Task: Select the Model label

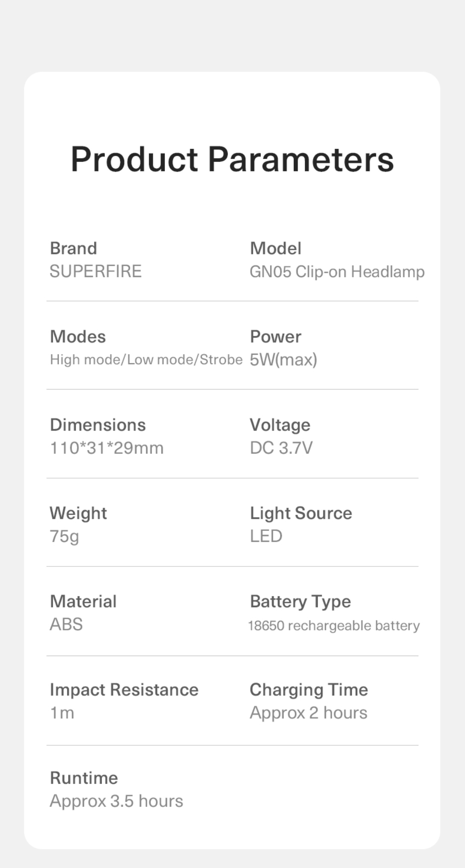Action: click(275, 248)
